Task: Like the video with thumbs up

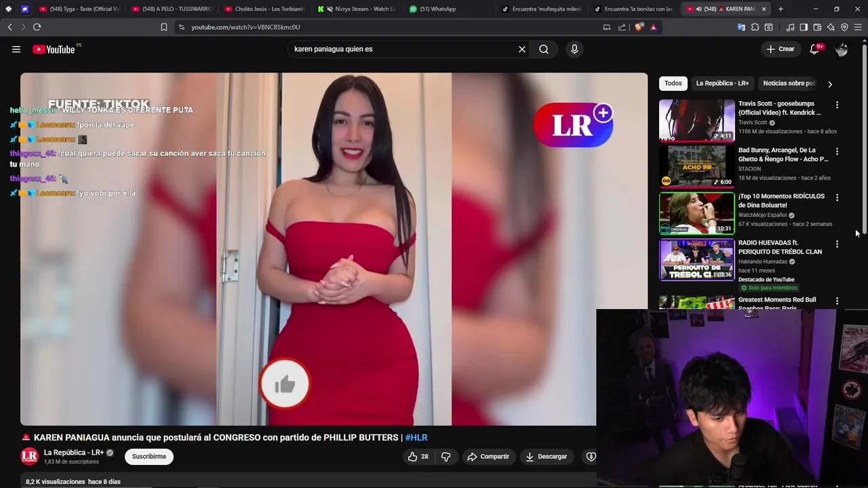Action: 418,457
